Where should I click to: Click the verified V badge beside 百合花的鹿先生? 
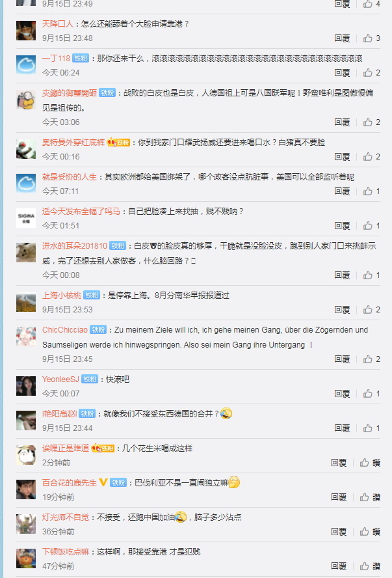pyautogui.click(x=103, y=482)
